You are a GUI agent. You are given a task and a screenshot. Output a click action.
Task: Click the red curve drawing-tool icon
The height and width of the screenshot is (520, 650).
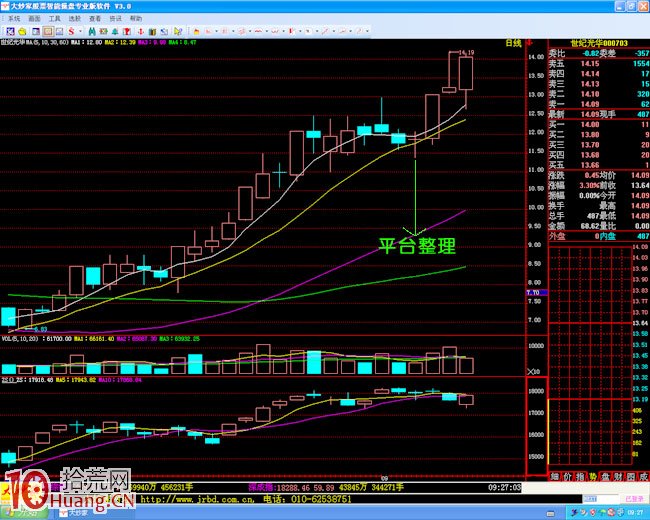tap(275, 31)
